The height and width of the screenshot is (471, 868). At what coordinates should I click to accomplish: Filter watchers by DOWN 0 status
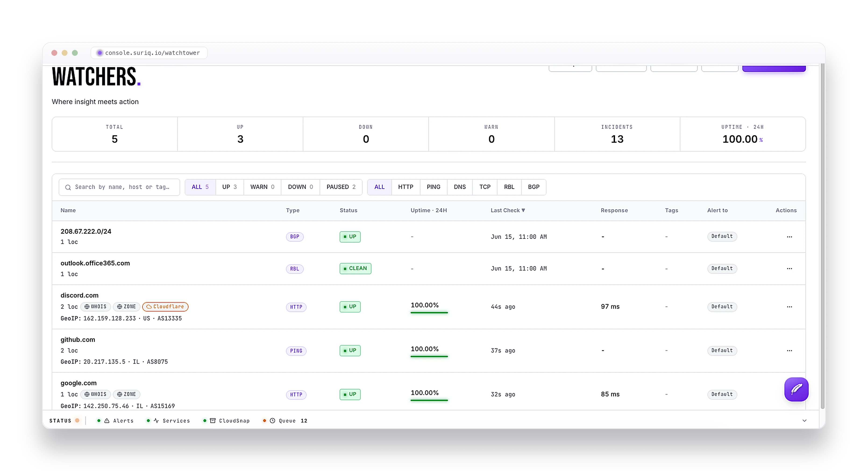[x=300, y=187]
